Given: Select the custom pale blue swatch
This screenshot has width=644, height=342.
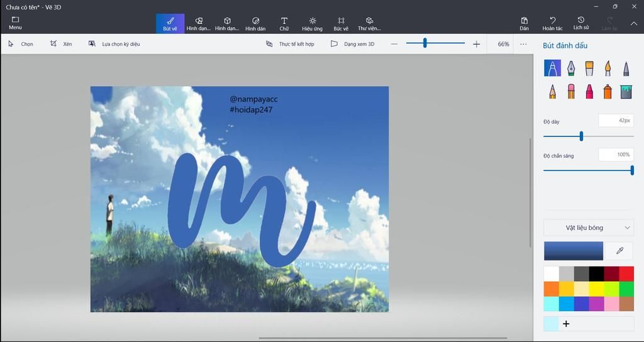Looking at the screenshot, I should (551, 324).
